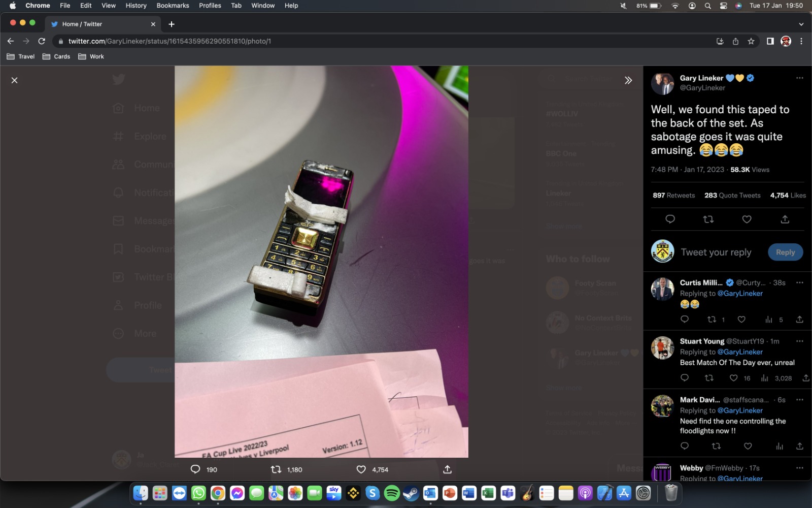Click the reply bubble icon below the photo
The image size is (812, 508).
point(195,469)
